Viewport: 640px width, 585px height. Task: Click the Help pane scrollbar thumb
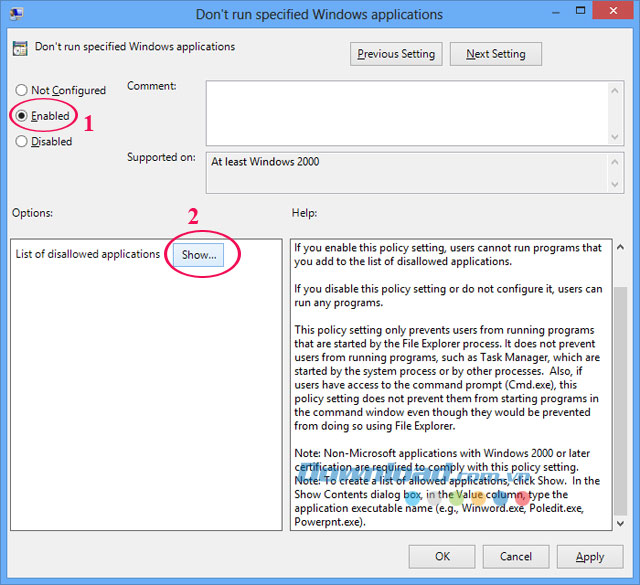click(620, 401)
